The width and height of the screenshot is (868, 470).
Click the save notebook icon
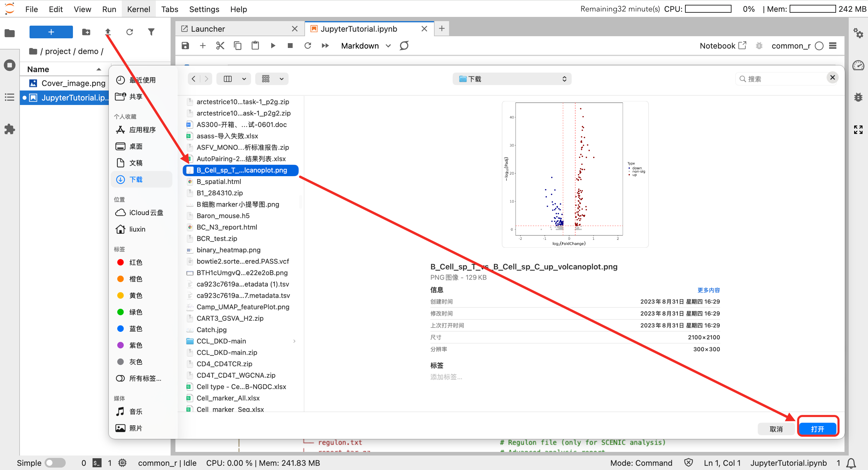(x=185, y=46)
